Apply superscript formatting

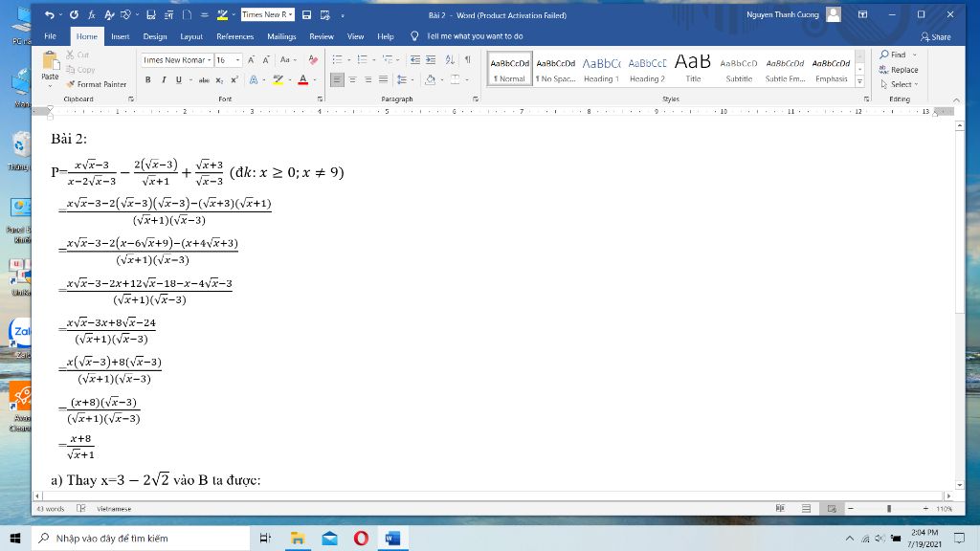pyautogui.click(x=234, y=80)
